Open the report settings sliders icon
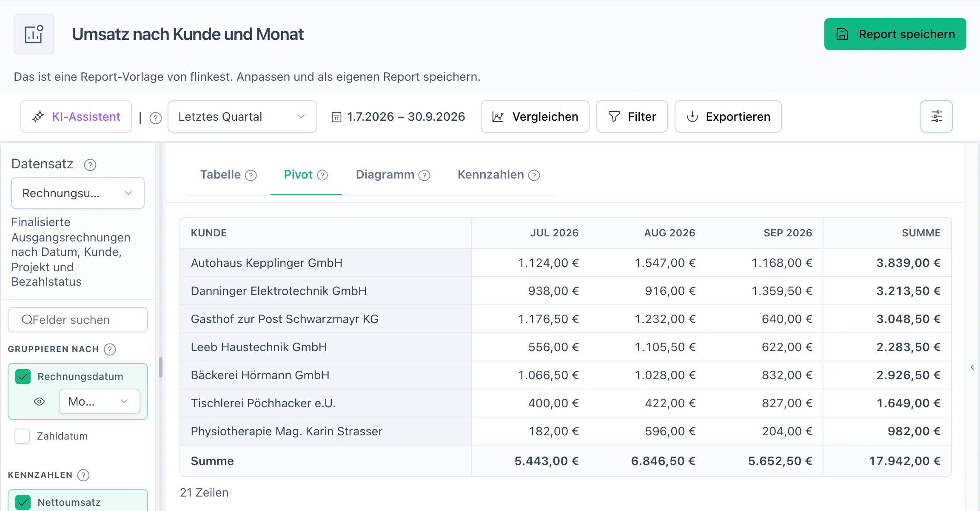This screenshot has width=980, height=511. (x=936, y=116)
